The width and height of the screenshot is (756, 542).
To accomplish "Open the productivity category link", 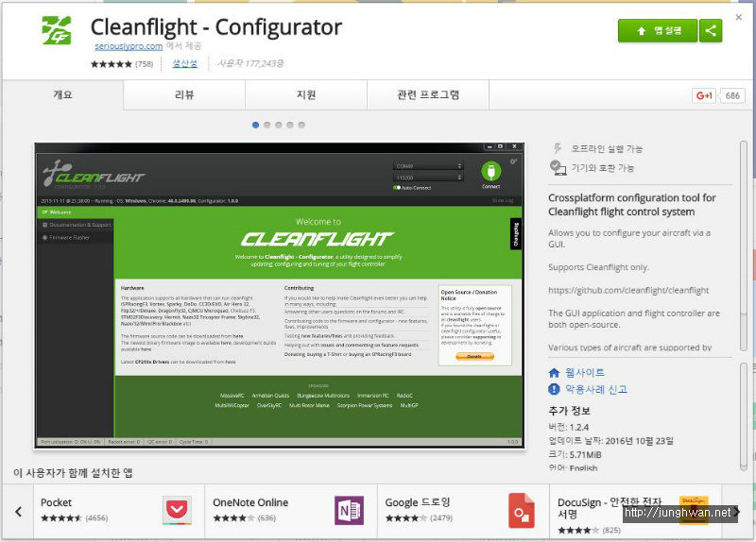I will point(184,63).
